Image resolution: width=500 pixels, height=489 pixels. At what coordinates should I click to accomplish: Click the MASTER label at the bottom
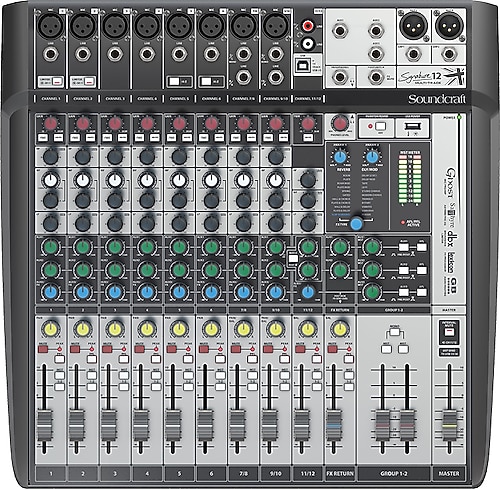449,473
